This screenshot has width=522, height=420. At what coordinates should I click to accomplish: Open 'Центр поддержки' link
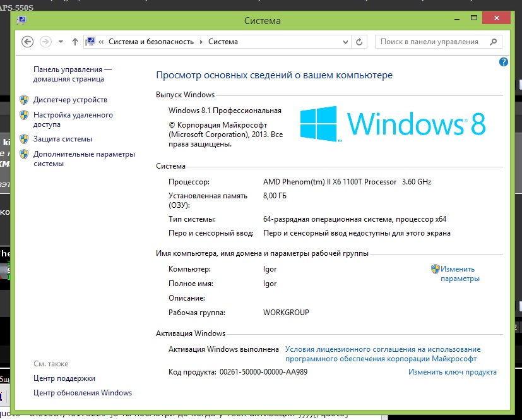tap(64, 378)
